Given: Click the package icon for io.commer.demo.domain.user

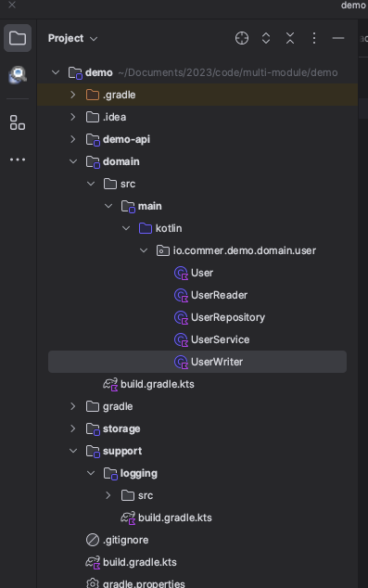Looking at the screenshot, I should pos(163,250).
